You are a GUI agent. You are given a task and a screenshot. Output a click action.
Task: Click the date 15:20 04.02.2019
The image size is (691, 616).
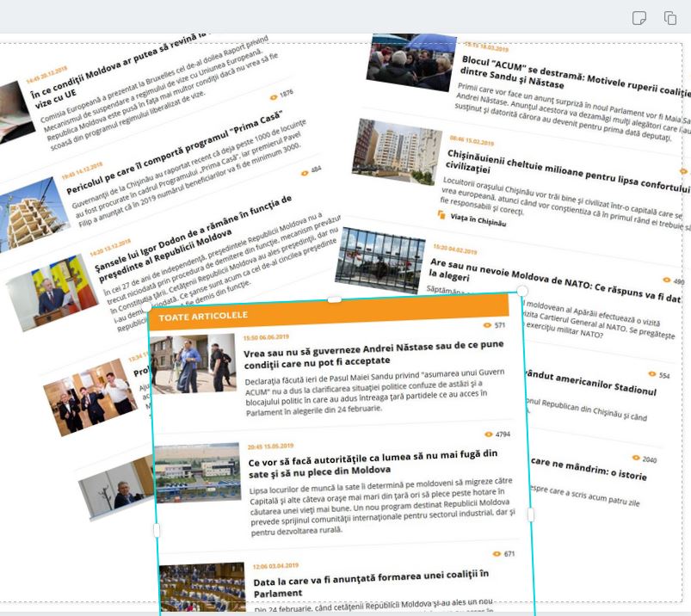click(455, 249)
